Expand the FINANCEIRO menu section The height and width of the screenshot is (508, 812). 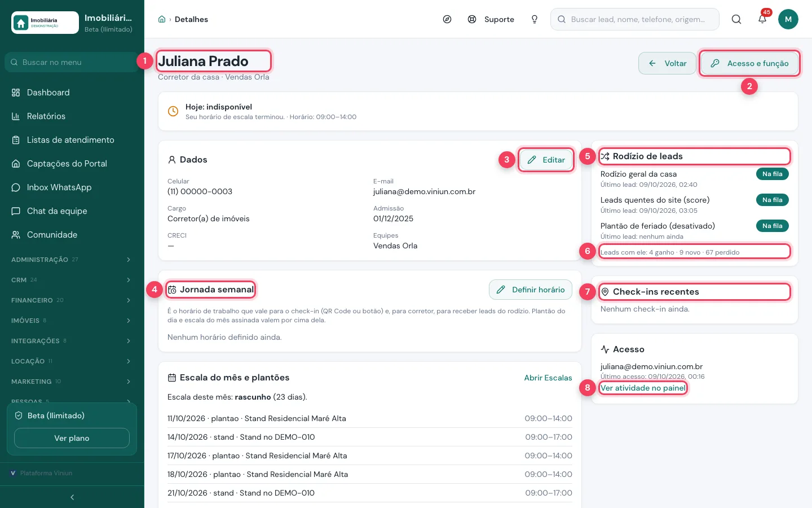[x=72, y=300]
